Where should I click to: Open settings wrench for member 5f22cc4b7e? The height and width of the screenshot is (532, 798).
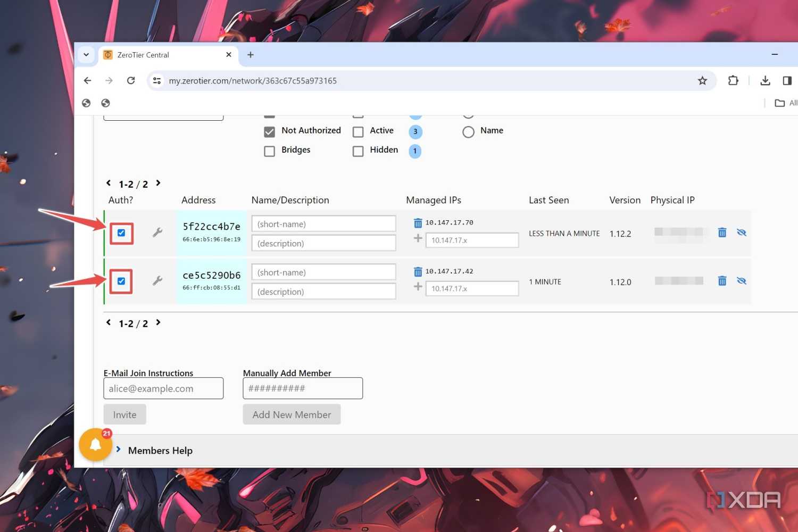pos(157,232)
